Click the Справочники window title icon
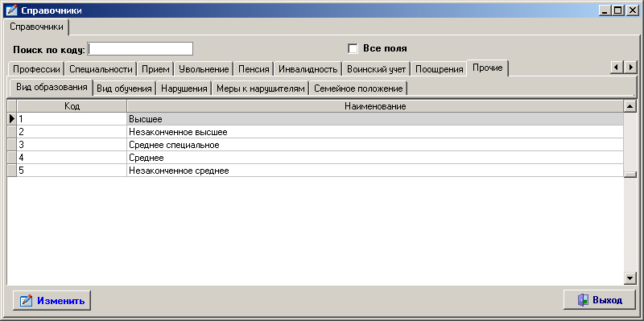Image resolution: width=644 pixels, height=321 pixels. point(12,10)
